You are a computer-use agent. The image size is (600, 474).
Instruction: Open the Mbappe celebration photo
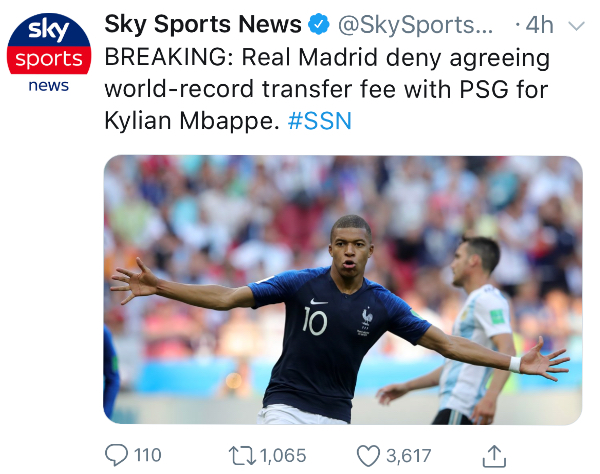[343, 290]
